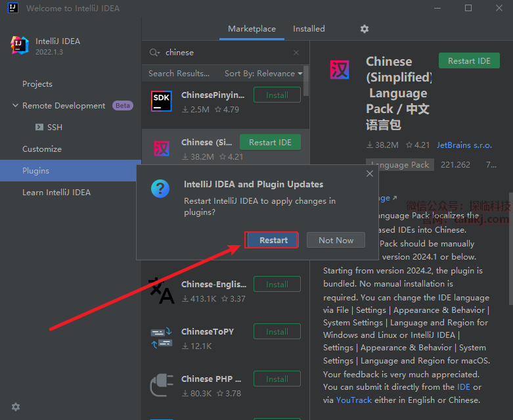Click the search magnifier icon
The width and height of the screenshot is (513, 420).
[x=154, y=53]
